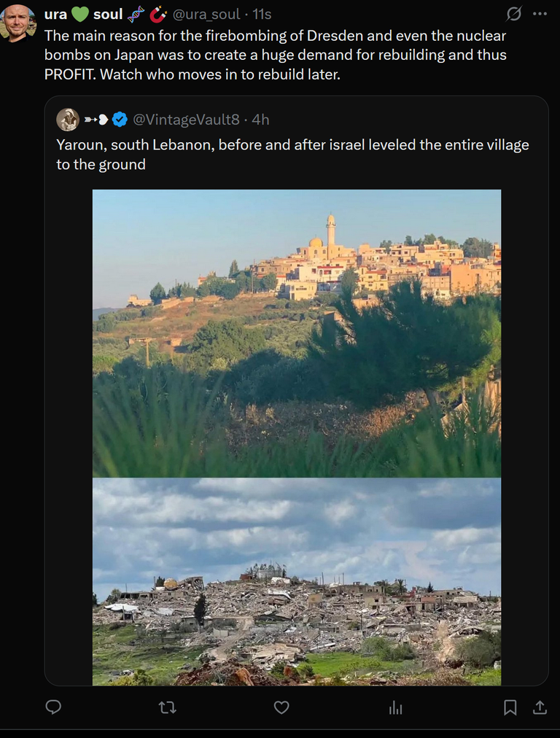Image resolution: width=560 pixels, height=738 pixels.
Task: Open the @VintageVault8 handle link
Action: [187, 120]
